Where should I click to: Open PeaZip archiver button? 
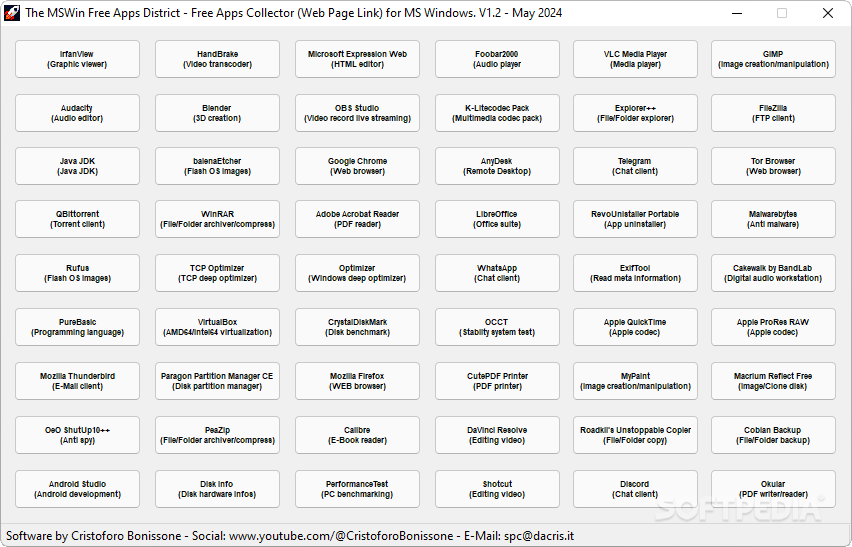pos(217,435)
